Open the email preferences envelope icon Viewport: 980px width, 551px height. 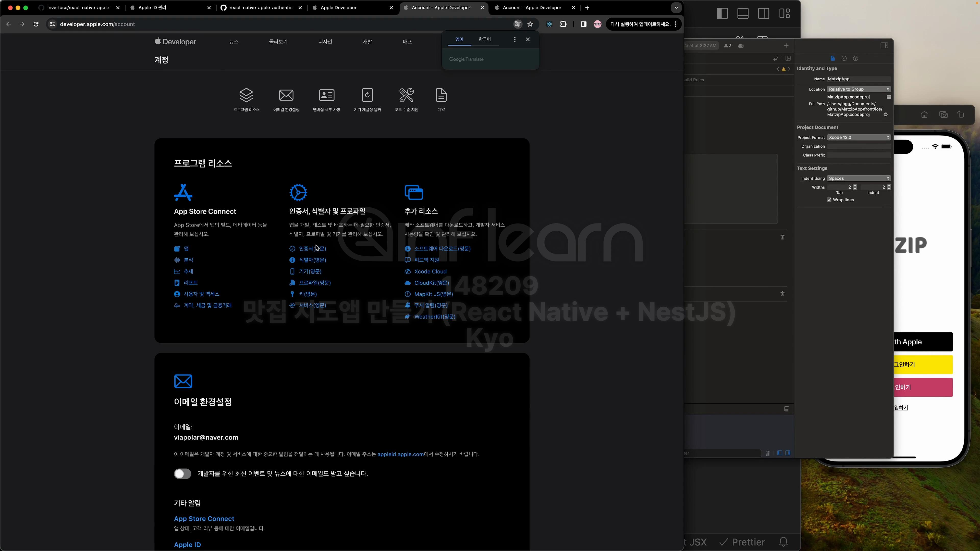pos(286,95)
